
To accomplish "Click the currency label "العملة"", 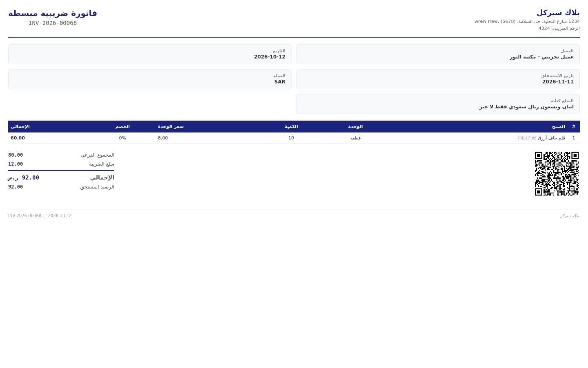I will click(x=279, y=76).
